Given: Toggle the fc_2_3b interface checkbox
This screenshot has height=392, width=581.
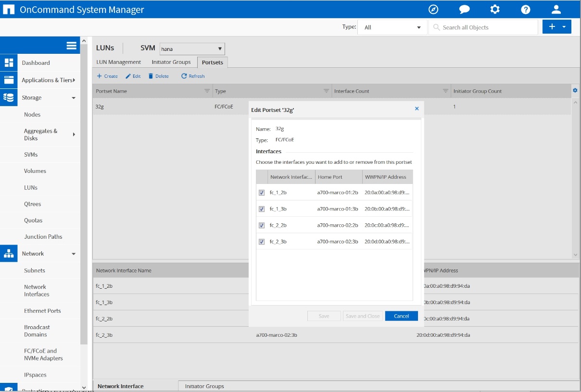Looking at the screenshot, I should coord(262,242).
